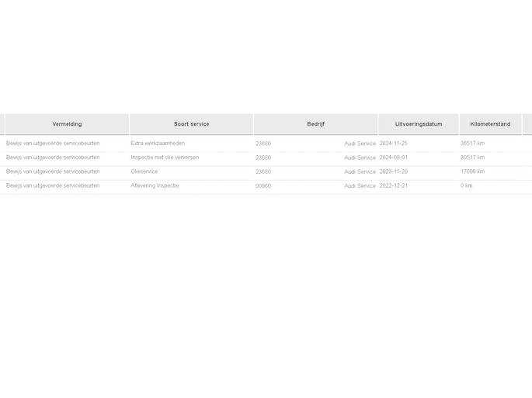This screenshot has height=398, width=532.
Task: Select the Olieservice row
Action: pos(144,171)
